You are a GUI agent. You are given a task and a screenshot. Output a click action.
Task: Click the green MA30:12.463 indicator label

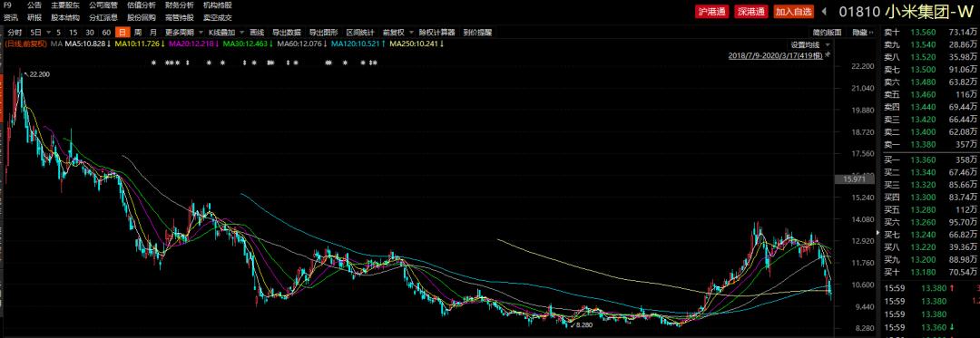(248, 43)
